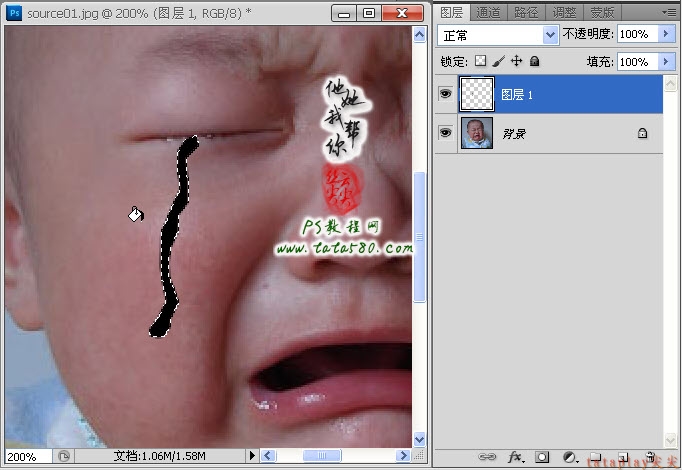Open the layers panel options menu
Image resolution: width=682 pixels, height=470 pixels.
tap(669, 12)
